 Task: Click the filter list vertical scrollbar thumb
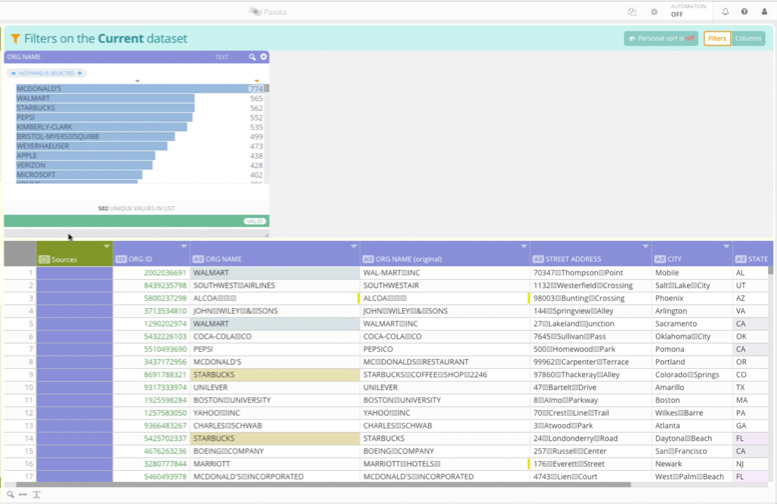[x=267, y=89]
